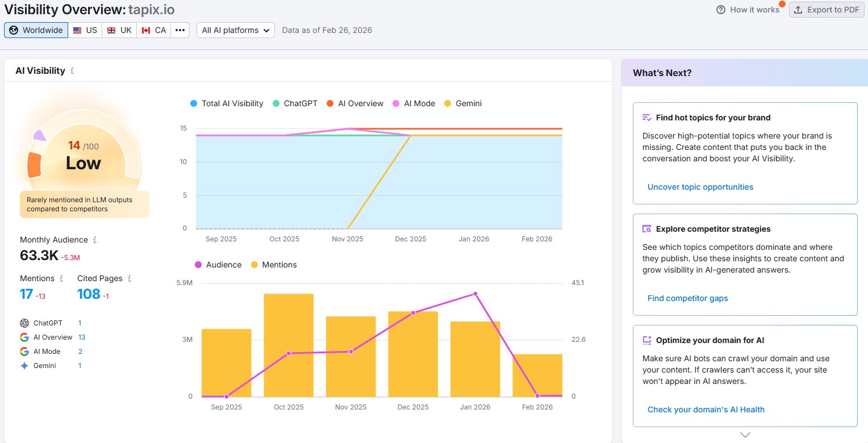Select the Worldwide region tab
Viewport: 868px width, 443px height.
36,30
